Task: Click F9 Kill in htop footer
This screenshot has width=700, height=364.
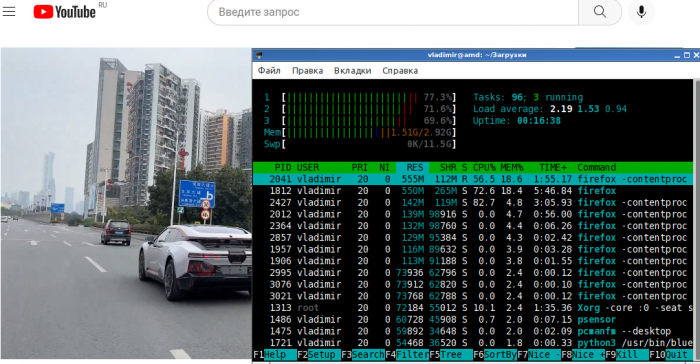Action: tap(627, 355)
